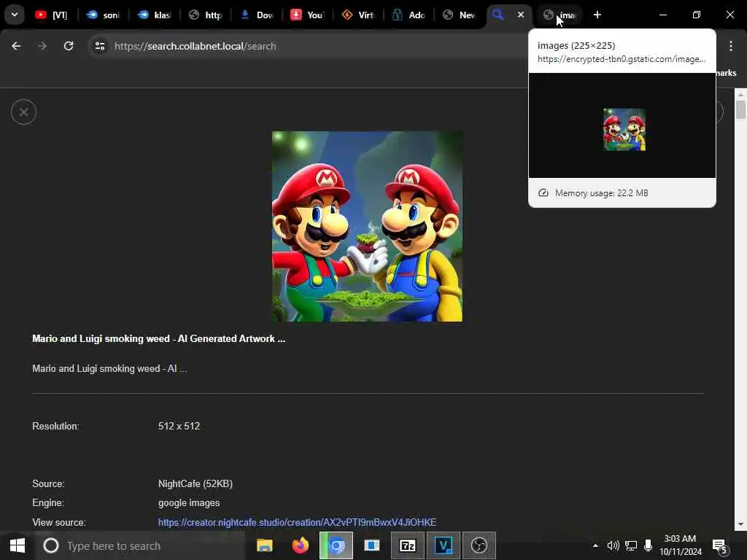Switch to the [VT] YouTube tab
This screenshot has height=560, width=747.
click(x=51, y=15)
